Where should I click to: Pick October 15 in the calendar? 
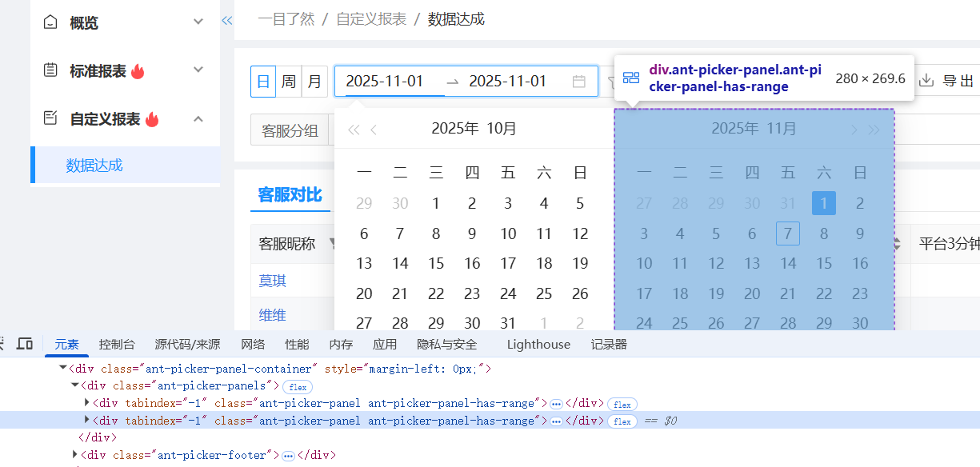coord(436,263)
